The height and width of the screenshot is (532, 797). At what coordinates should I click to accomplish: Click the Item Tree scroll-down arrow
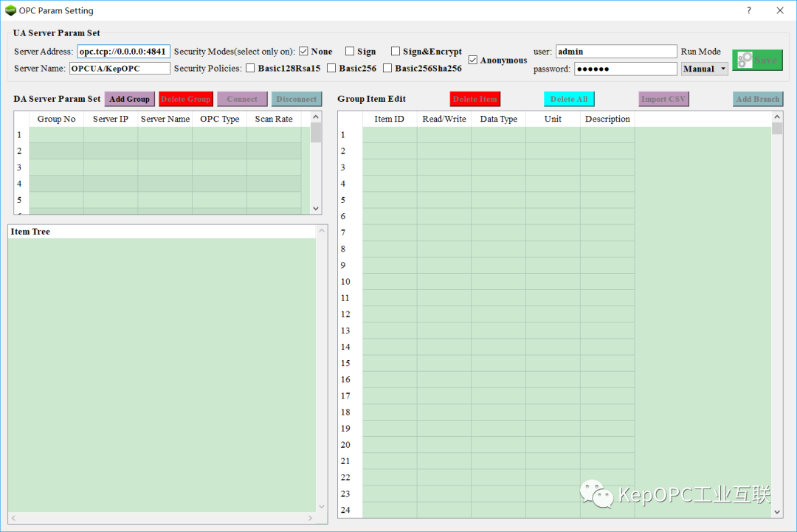[321, 506]
